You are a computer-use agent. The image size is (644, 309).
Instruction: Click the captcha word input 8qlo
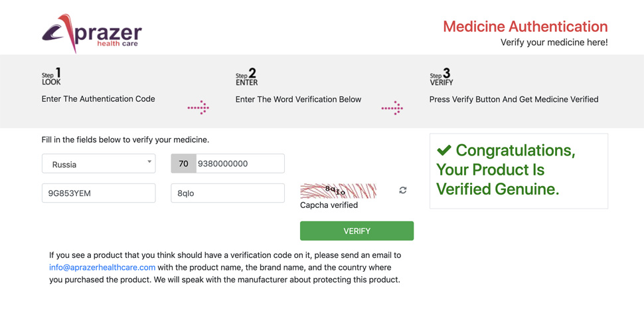(227, 193)
